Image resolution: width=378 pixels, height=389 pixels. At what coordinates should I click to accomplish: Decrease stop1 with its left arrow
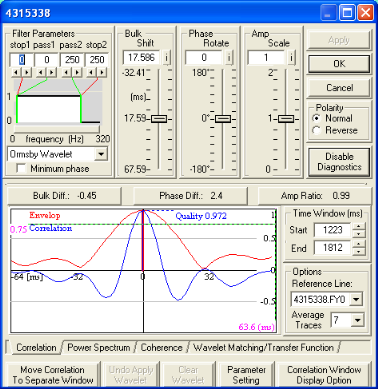pos(16,72)
